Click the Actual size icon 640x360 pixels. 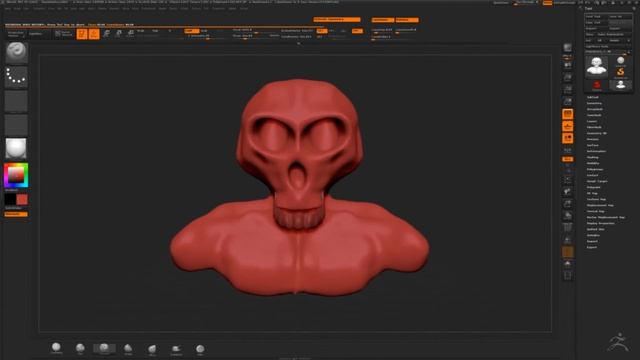coord(567,89)
